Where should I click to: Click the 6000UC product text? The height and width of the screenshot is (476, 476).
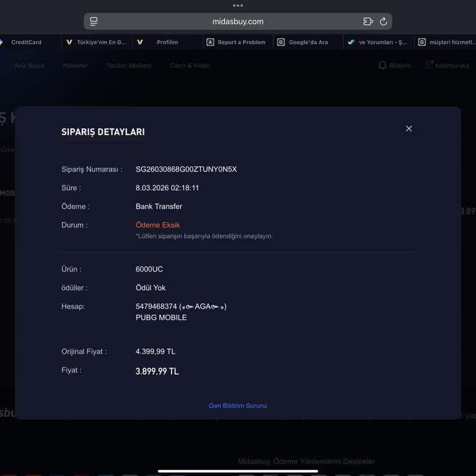coord(149,269)
